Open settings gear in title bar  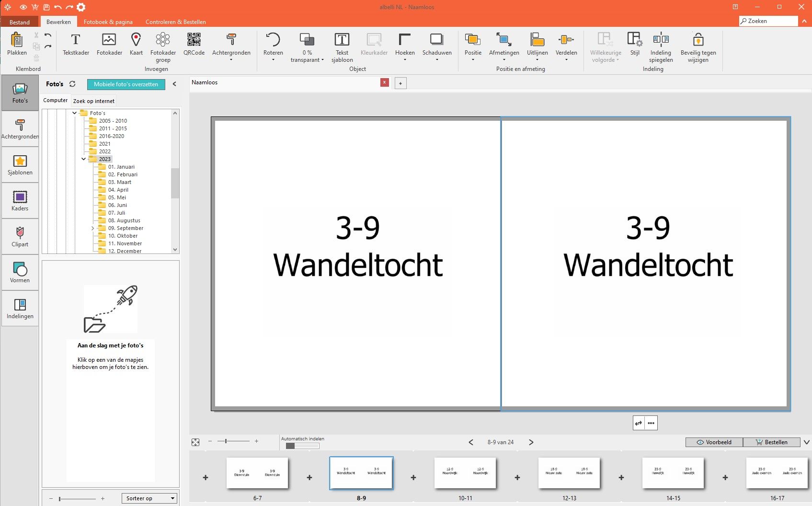point(81,7)
